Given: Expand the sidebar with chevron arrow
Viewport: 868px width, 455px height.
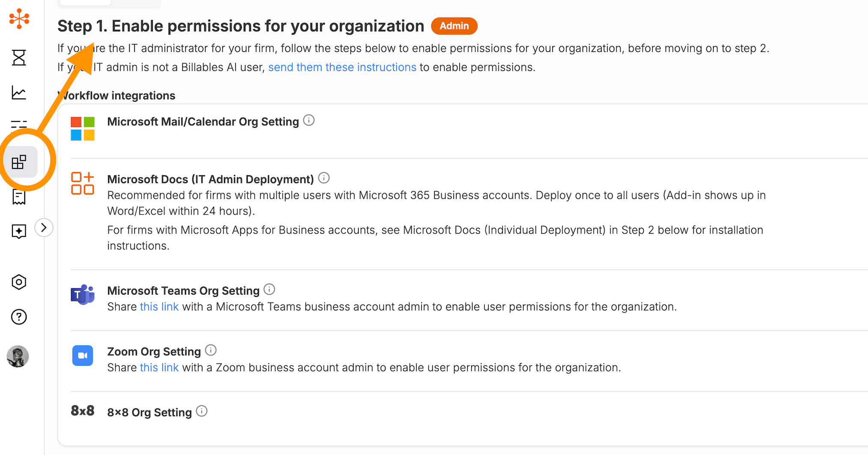Looking at the screenshot, I should click(44, 227).
